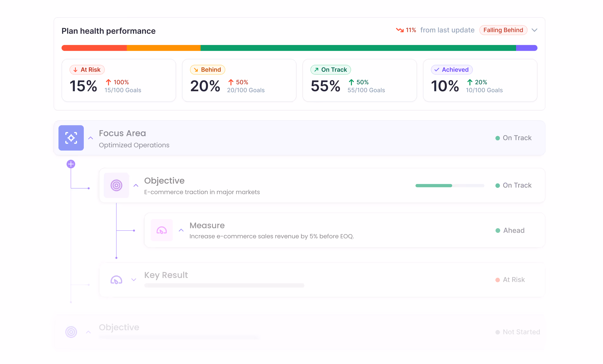
Task: Collapse the Measure row chevron
Action: pos(181,230)
